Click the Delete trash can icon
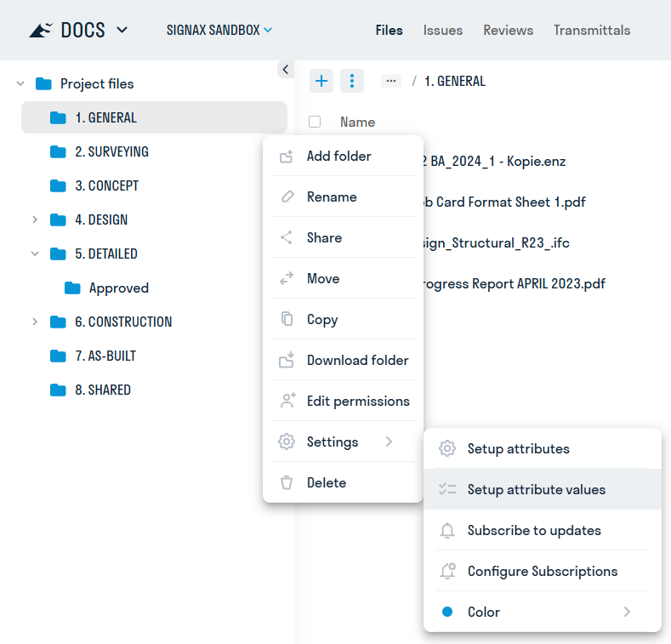The width and height of the screenshot is (671, 644). [287, 482]
